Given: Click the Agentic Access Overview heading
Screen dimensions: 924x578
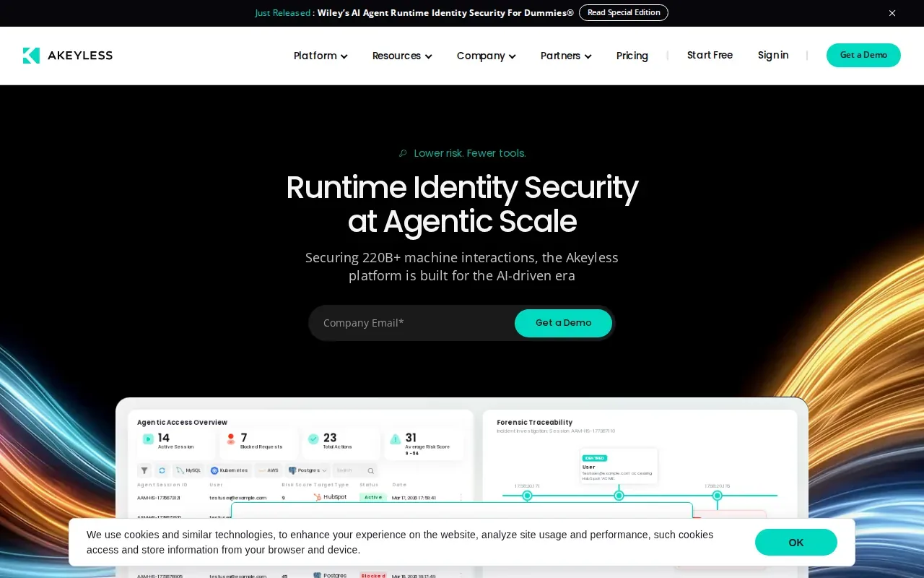Looking at the screenshot, I should tap(182, 423).
